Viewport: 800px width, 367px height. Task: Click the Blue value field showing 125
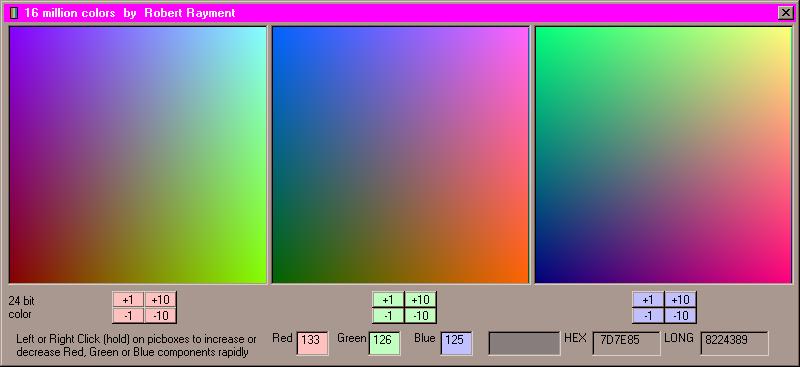click(457, 343)
